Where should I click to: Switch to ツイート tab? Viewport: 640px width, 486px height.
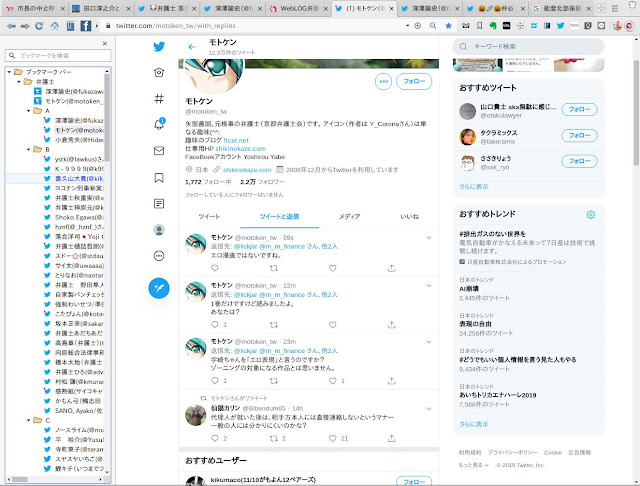coord(209,216)
